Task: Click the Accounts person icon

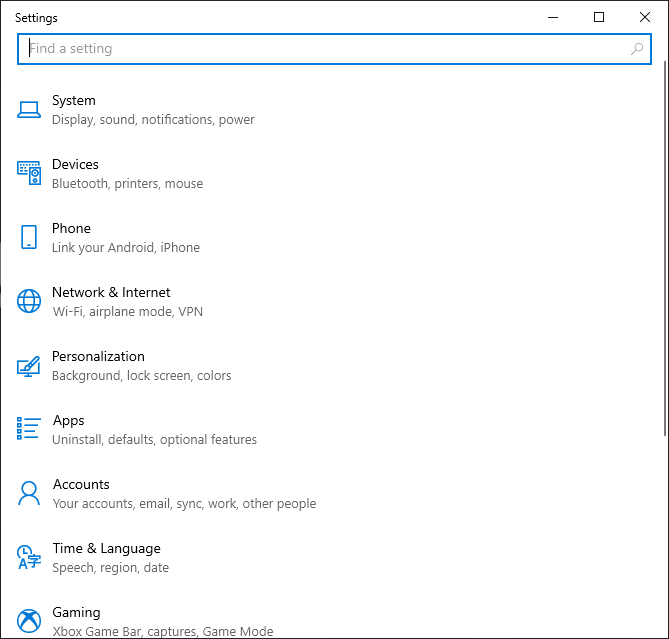Action: (29, 493)
